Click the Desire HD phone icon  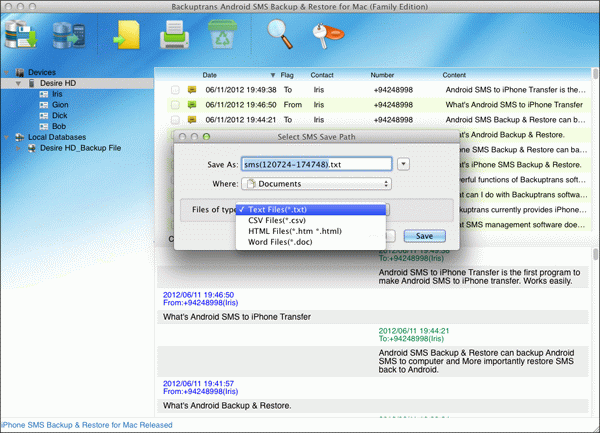pyautogui.click(x=32, y=83)
